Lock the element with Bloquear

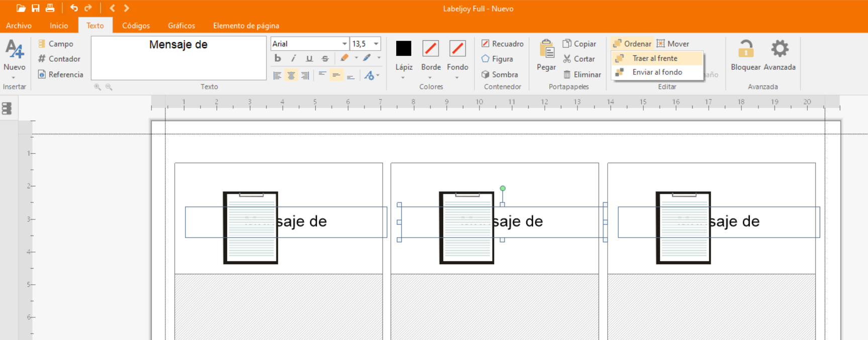[x=745, y=55]
